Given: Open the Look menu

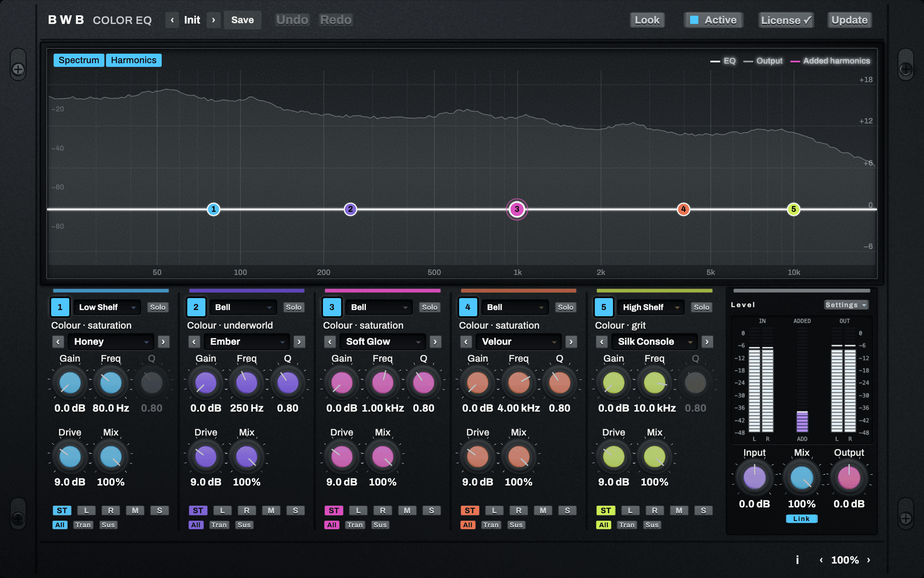Looking at the screenshot, I should point(647,20).
